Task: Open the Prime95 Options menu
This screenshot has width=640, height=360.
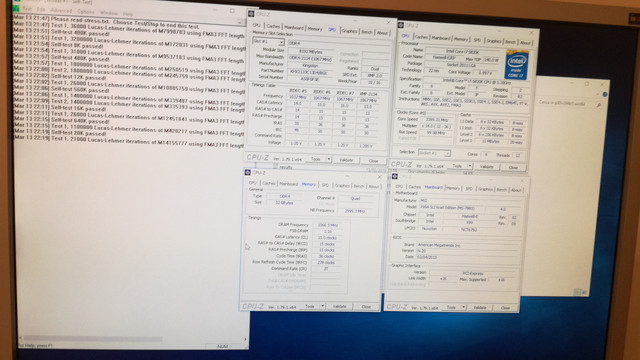Action: 86,12
